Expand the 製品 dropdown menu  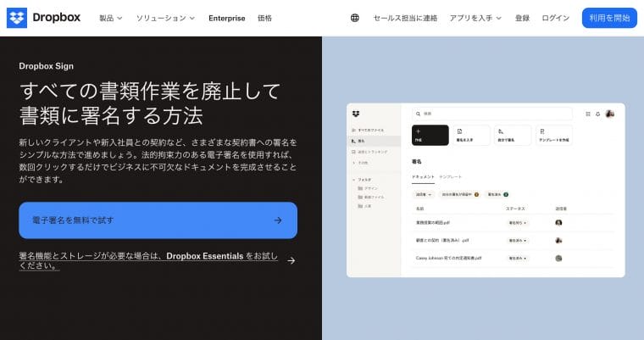[x=110, y=18]
